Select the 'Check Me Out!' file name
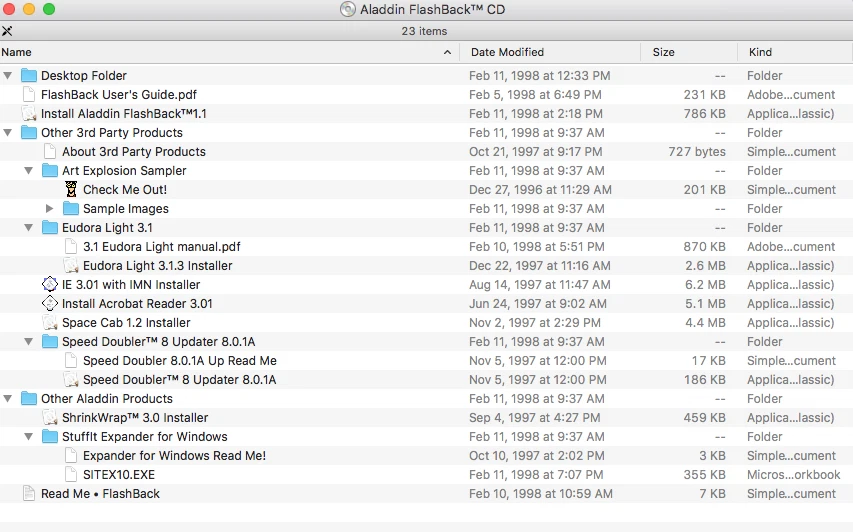Image resolution: width=853 pixels, height=532 pixels. point(125,190)
